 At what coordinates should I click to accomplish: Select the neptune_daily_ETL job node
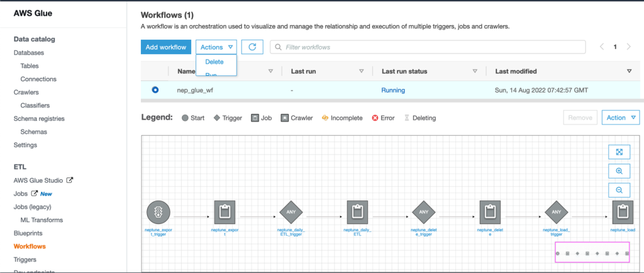(357, 212)
